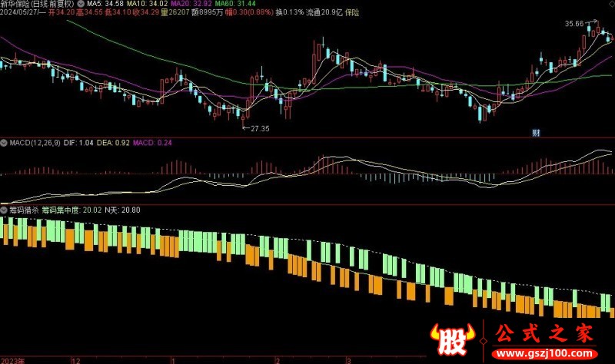
Task: Click the change 幅0.30(0.88%) value
Action: (249, 12)
